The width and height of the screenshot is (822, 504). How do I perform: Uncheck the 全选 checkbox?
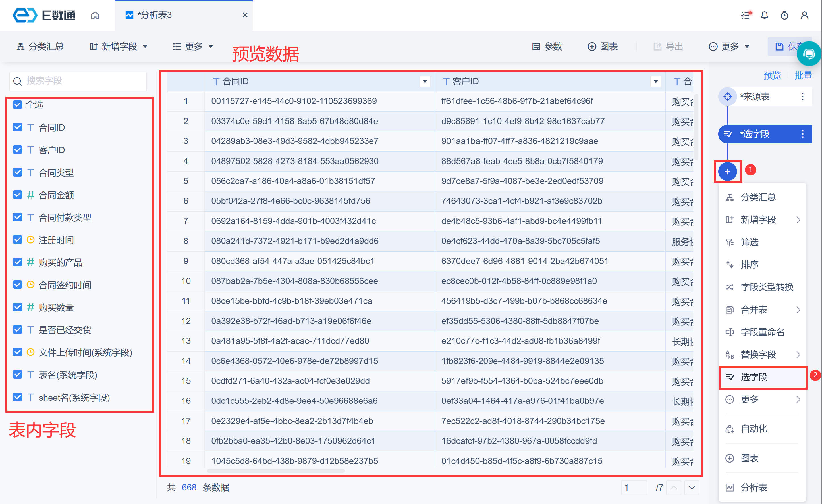coord(17,105)
